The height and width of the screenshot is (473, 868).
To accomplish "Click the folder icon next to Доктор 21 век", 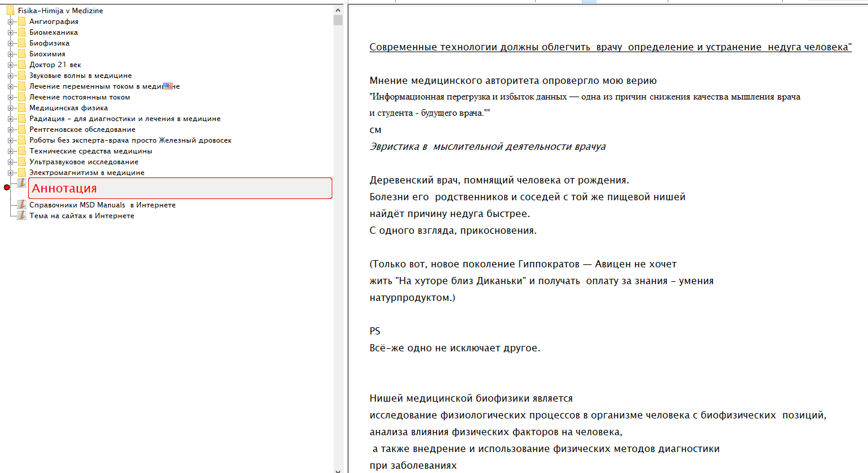I will coord(22,65).
